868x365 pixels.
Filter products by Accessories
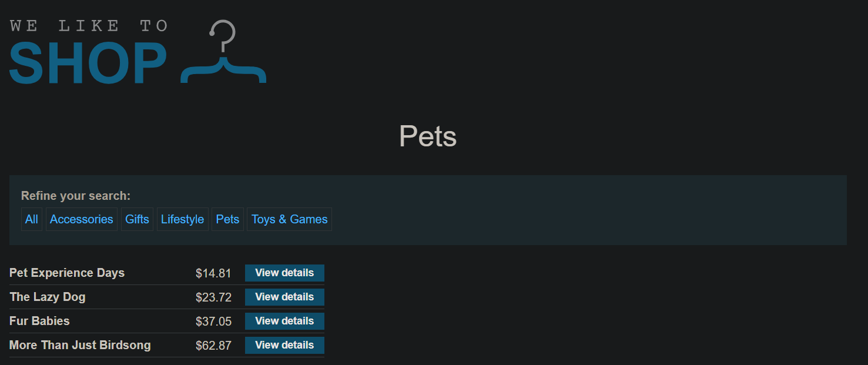pos(82,219)
